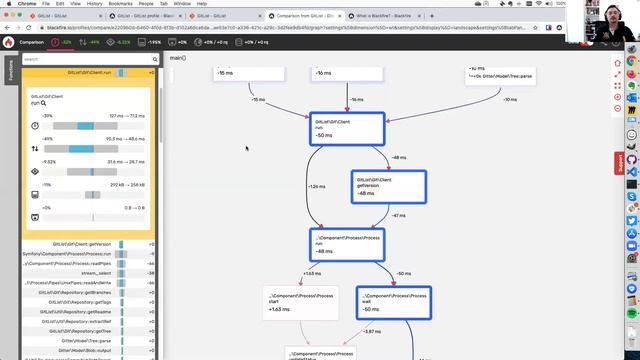Select the memory dimension in top bar
The height and width of the screenshot is (360, 640).
click(x=149, y=42)
